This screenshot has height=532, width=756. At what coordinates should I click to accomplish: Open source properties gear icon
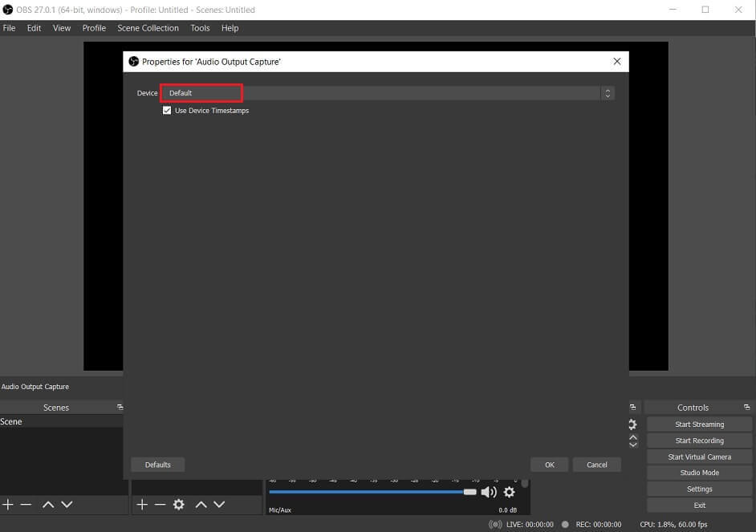(179, 505)
